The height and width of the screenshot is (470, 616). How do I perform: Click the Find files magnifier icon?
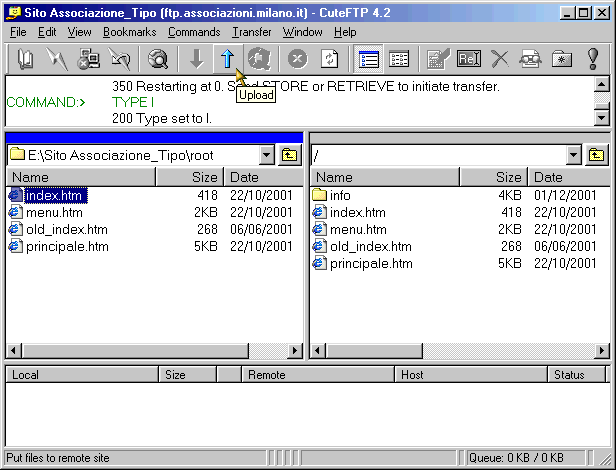[158, 59]
